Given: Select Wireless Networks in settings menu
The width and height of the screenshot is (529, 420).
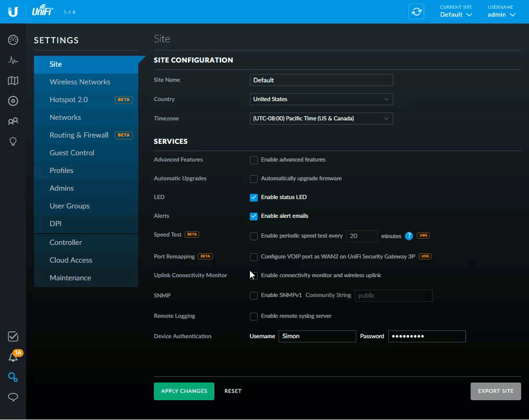Looking at the screenshot, I should click(80, 82).
